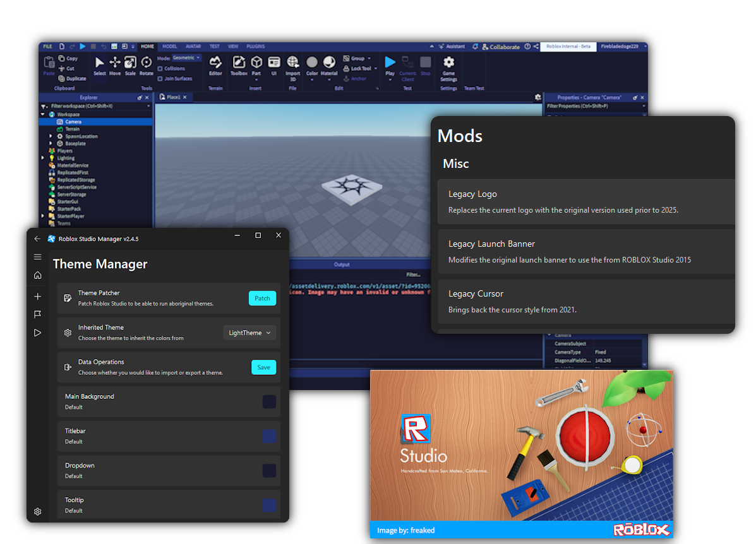The image size is (756, 544).
Task: Expand the Lighting tree node
Action: tap(43, 158)
